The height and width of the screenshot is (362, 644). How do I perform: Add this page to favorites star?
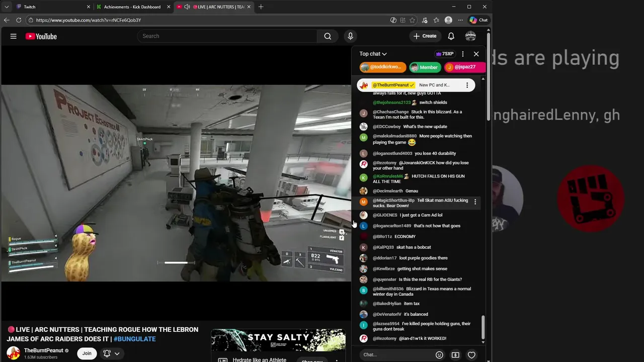click(x=413, y=20)
